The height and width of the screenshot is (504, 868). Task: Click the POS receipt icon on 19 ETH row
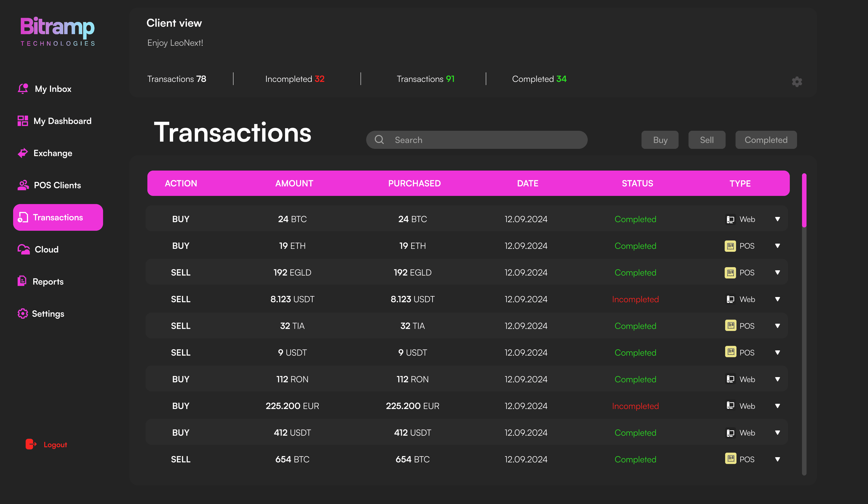pos(730,246)
